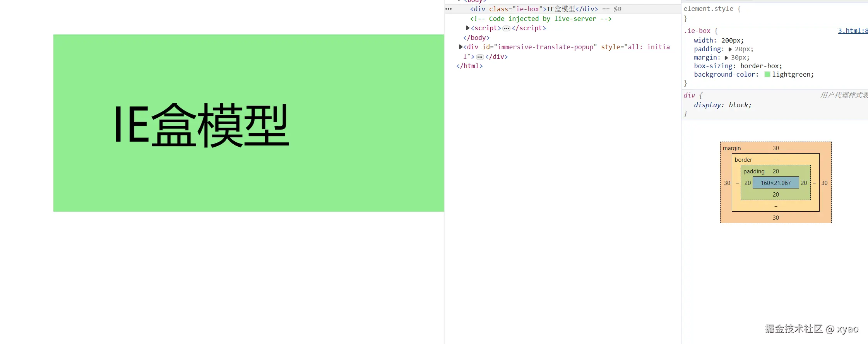Viewport: 868px width, 344px height.
Task: Click right padding value 20 in box model
Action: point(804,183)
